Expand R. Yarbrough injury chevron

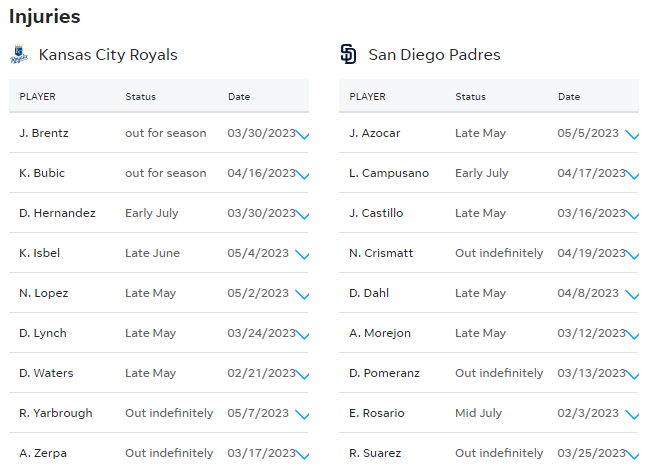tap(302, 415)
